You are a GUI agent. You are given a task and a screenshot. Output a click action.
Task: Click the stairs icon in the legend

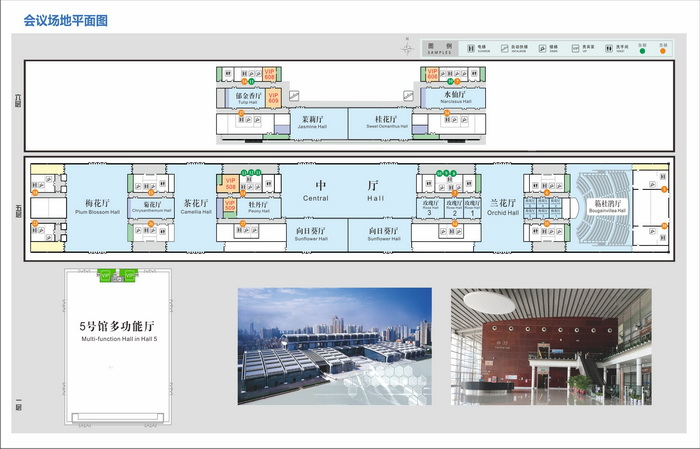click(x=542, y=48)
